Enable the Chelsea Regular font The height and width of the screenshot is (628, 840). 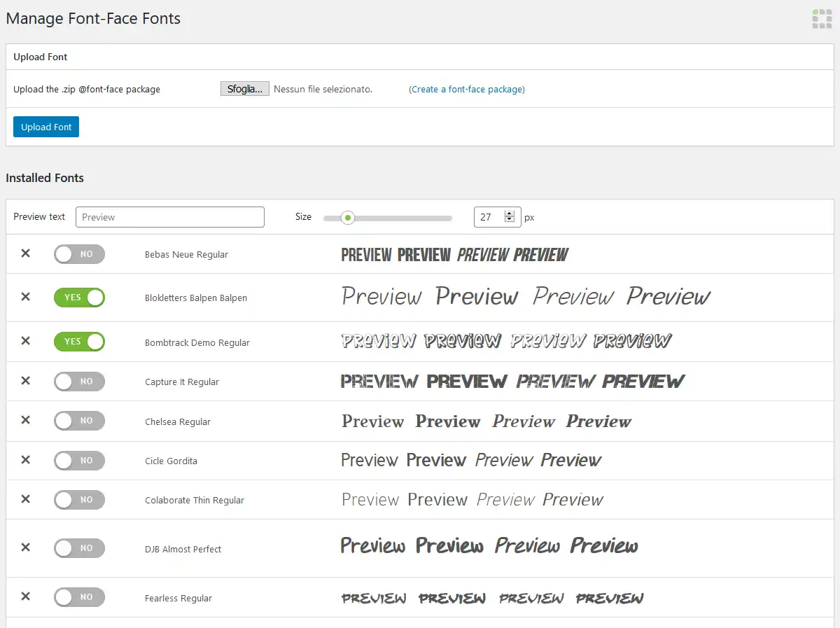pos(79,421)
